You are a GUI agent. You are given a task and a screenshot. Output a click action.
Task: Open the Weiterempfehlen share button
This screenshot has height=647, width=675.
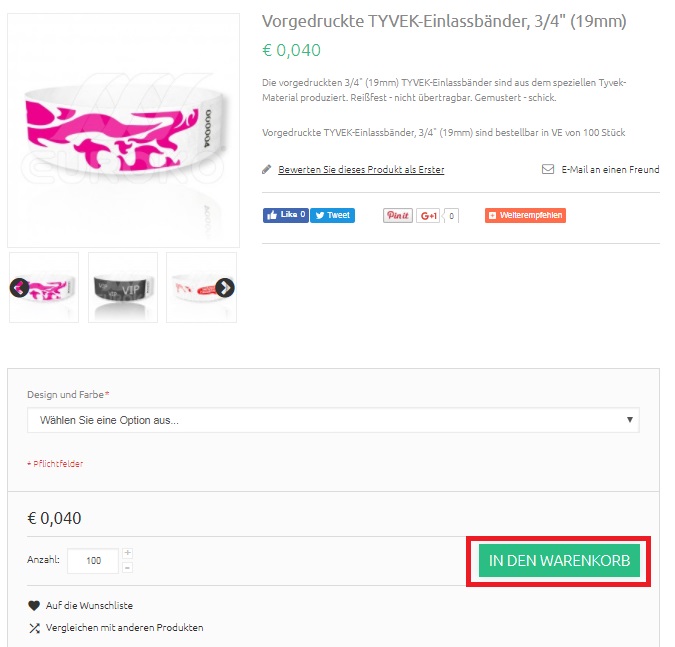(525, 215)
